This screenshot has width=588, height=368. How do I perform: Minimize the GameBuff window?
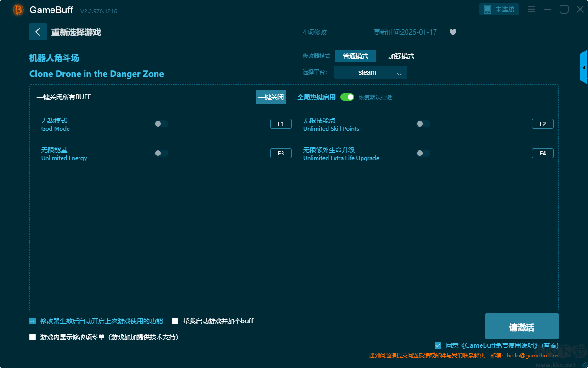pos(548,9)
